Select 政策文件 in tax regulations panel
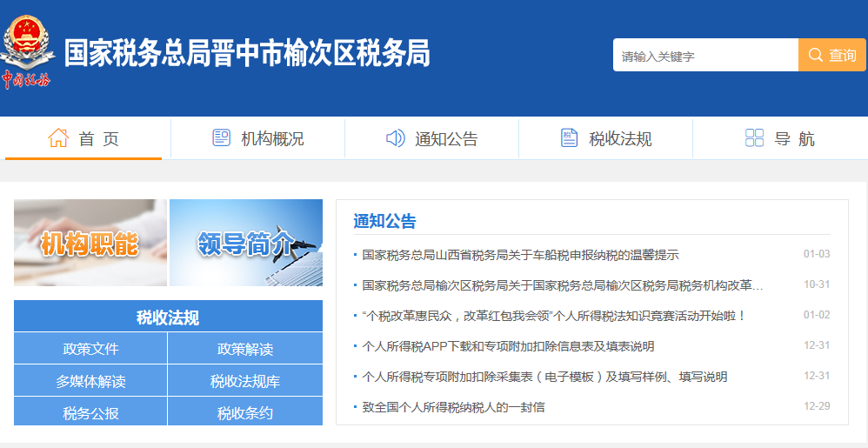The width and height of the screenshot is (868, 448). pyautogui.click(x=90, y=349)
